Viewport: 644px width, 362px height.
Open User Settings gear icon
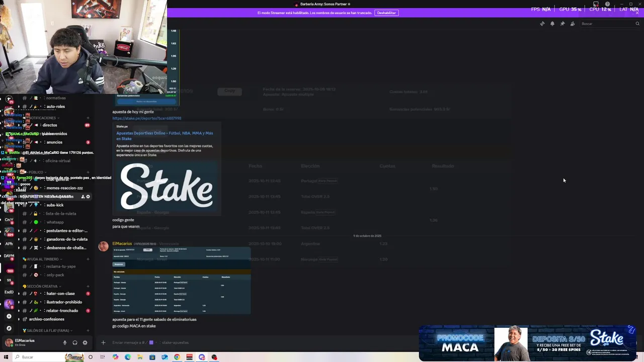(85, 343)
